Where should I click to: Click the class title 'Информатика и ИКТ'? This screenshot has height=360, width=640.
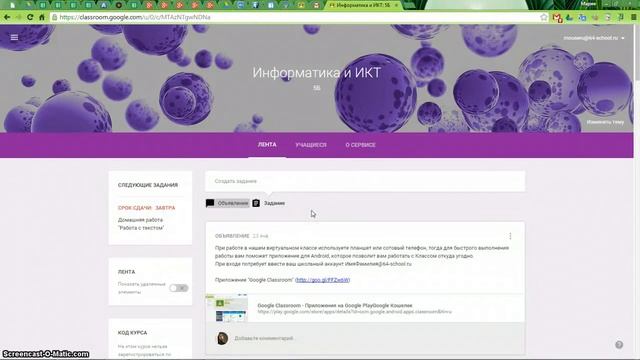[316, 73]
